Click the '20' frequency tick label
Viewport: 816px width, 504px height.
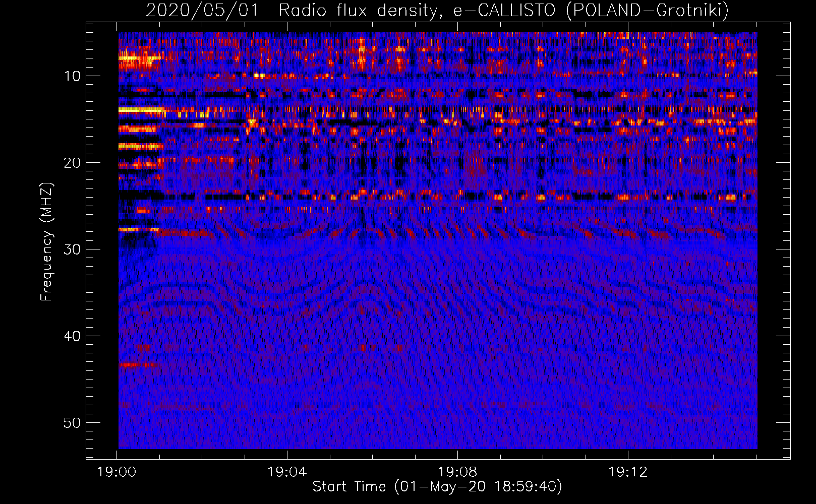73,163
